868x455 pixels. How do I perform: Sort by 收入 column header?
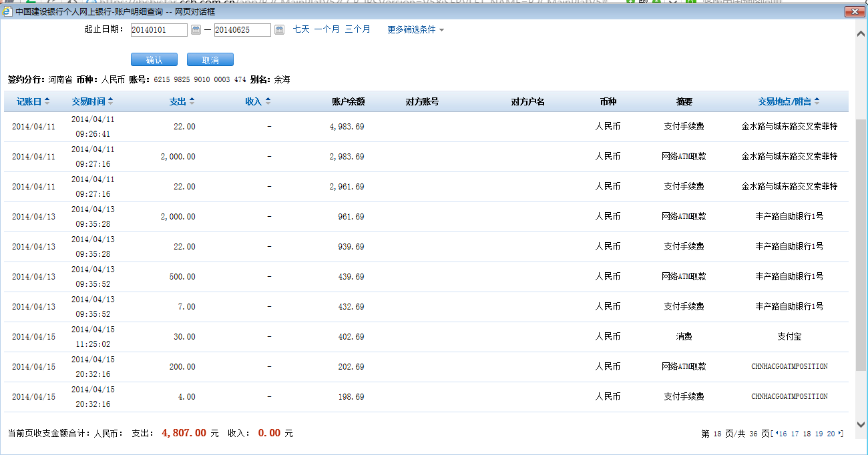click(x=257, y=101)
